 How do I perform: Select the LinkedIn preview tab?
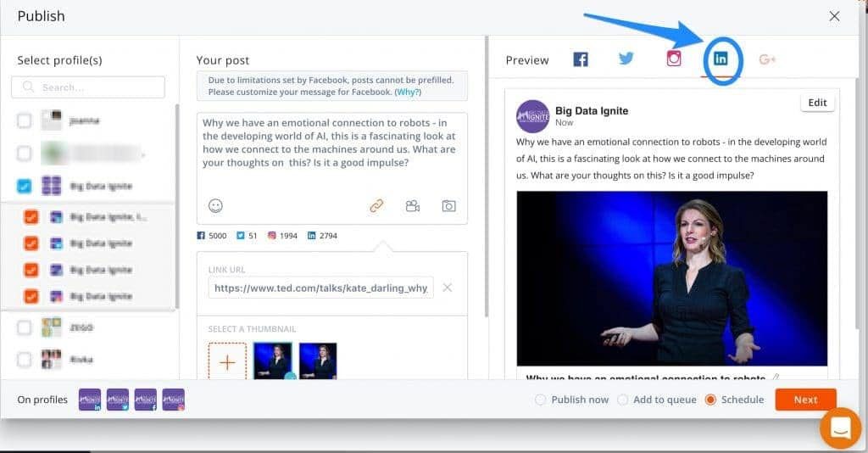point(721,59)
